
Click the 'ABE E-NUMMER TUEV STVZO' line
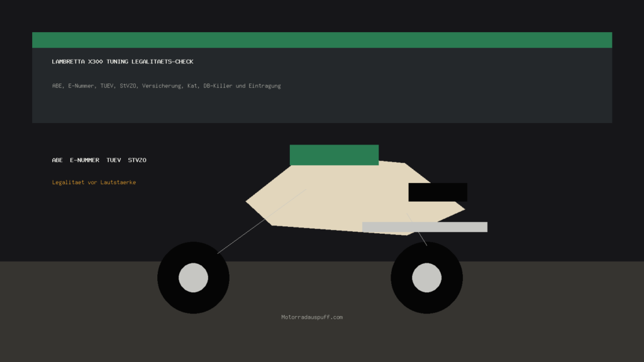[99, 160]
